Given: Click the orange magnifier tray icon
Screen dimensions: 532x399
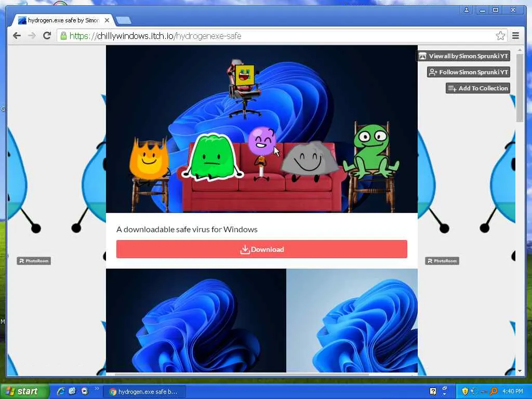Looking at the screenshot, I should click(494, 392).
